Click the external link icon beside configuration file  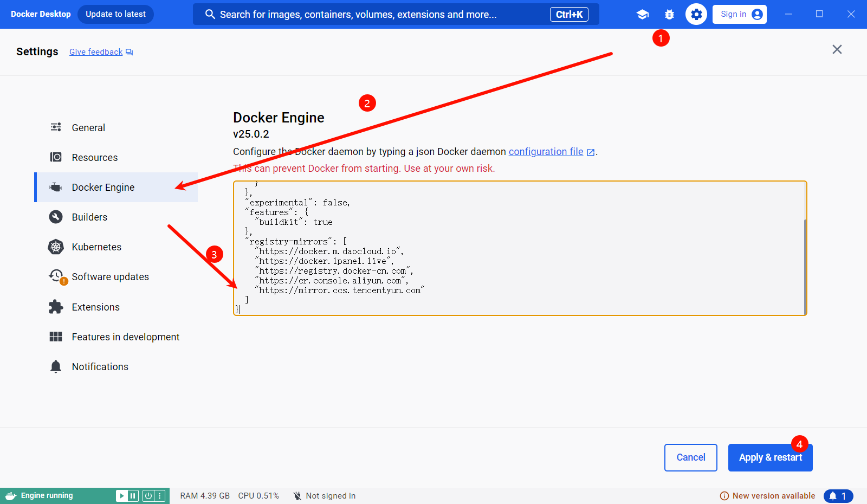click(591, 152)
